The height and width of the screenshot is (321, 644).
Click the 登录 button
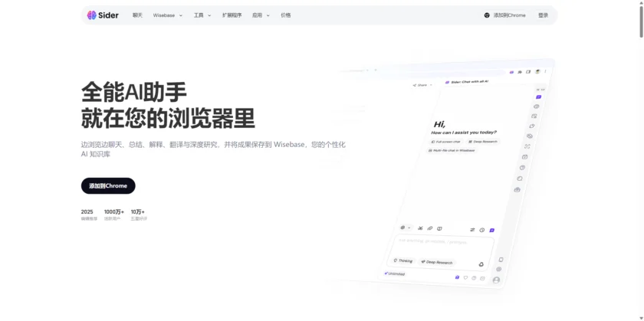543,15
